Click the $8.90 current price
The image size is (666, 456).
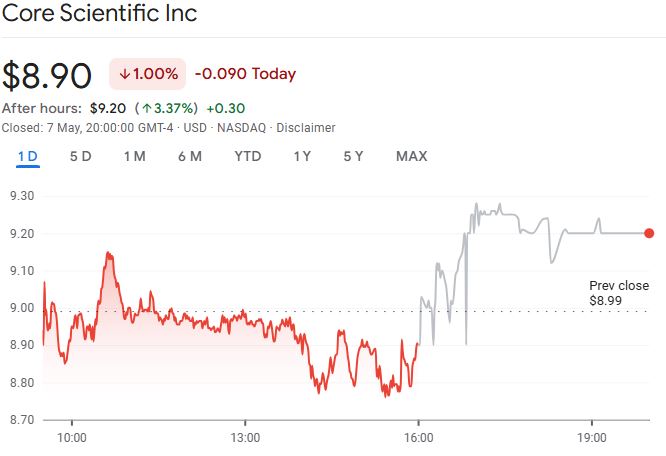(47, 76)
